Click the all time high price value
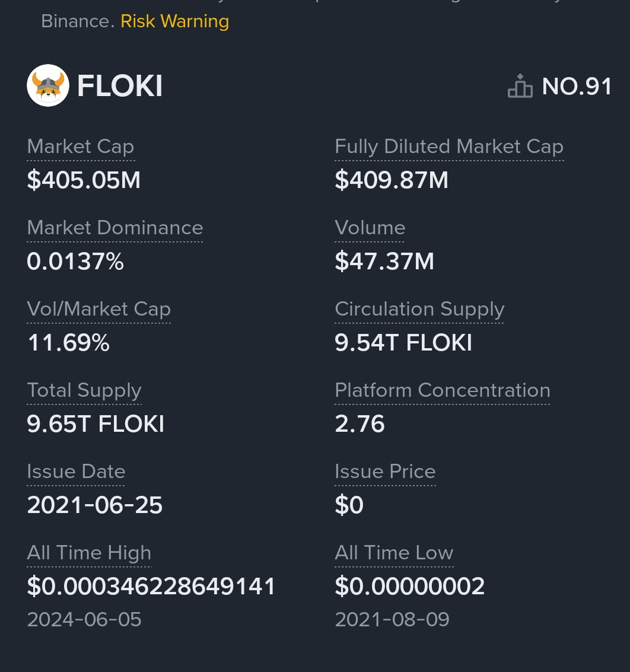This screenshot has height=672, width=630. 151,587
